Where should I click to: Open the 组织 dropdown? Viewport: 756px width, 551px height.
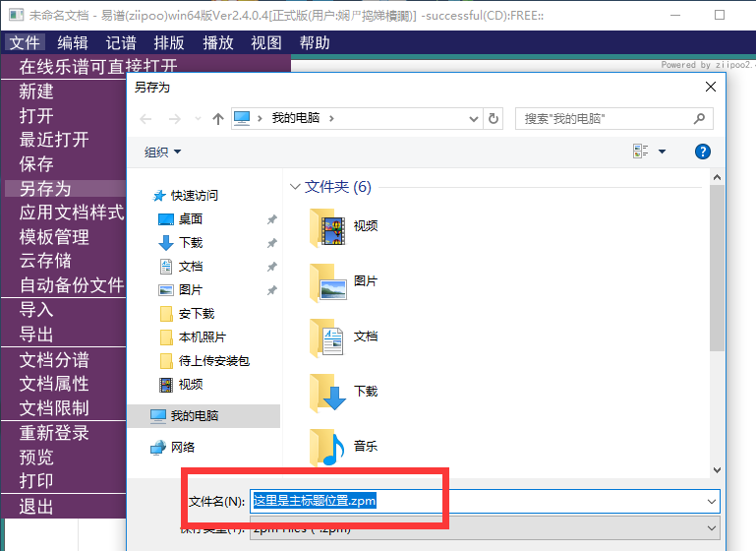pyautogui.click(x=162, y=152)
